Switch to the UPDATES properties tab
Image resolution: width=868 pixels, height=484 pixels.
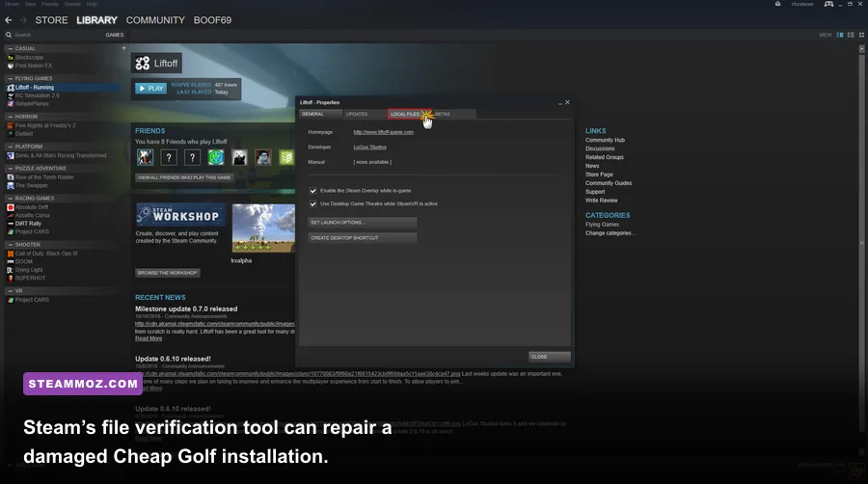pos(365,114)
